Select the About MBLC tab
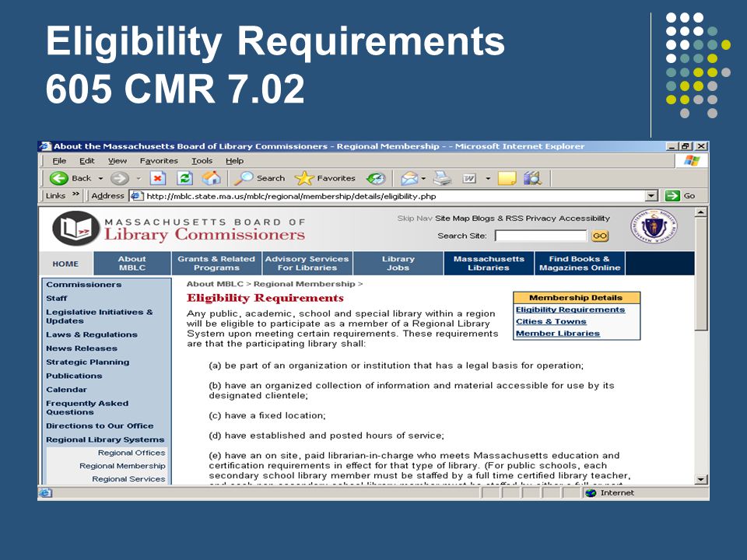747x560 pixels. click(x=132, y=264)
